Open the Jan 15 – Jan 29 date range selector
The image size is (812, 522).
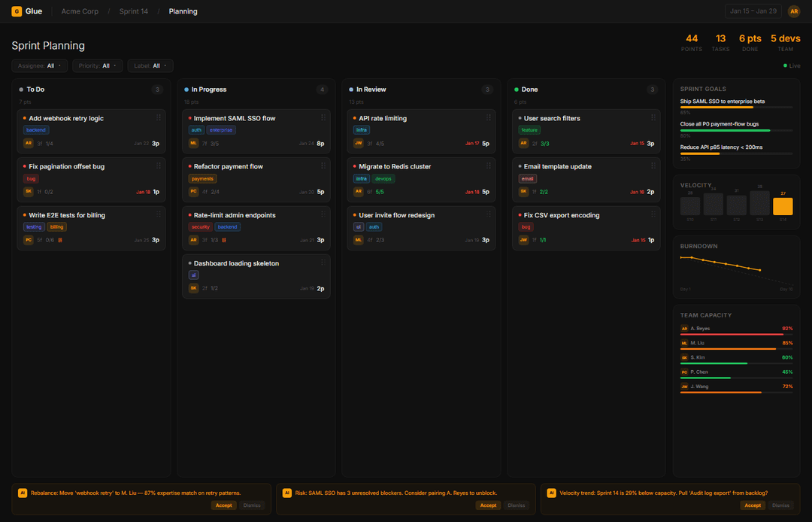click(x=752, y=11)
